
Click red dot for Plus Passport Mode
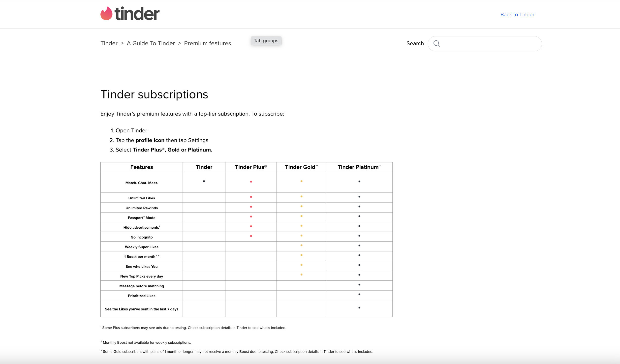pos(251,216)
